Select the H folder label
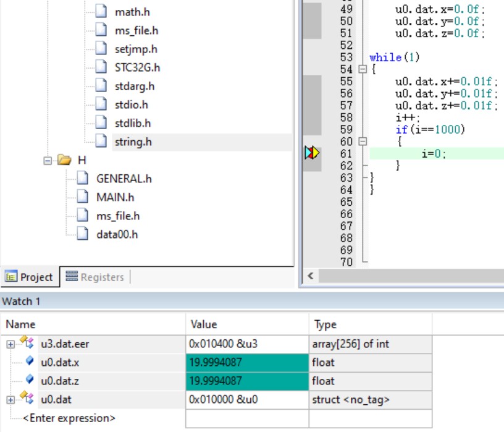The image size is (504, 432). click(82, 160)
